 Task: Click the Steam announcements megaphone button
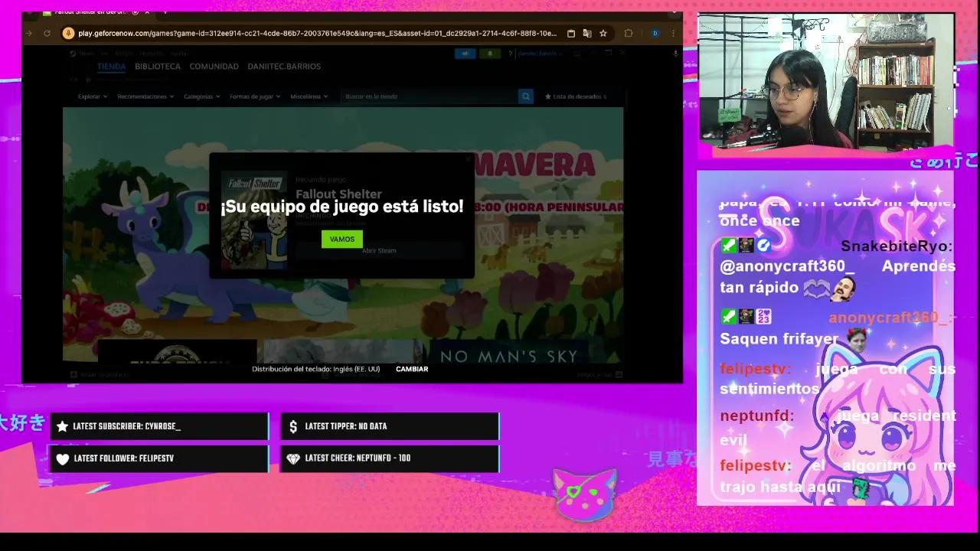[465, 54]
